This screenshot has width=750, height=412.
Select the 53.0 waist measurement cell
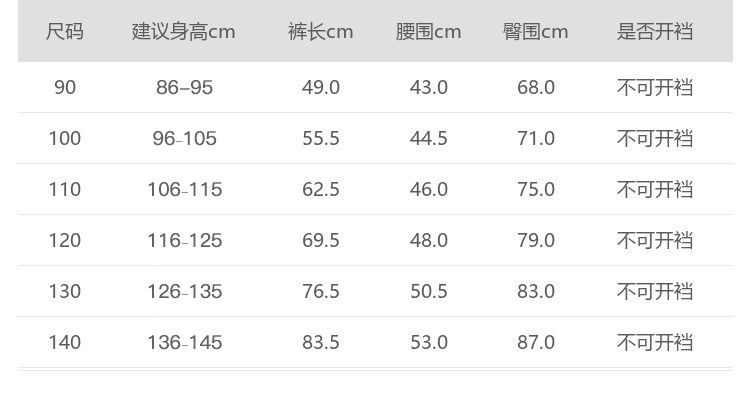(x=429, y=343)
